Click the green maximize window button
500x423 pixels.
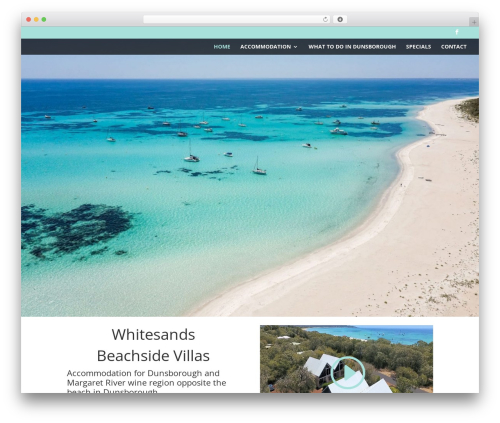point(44,20)
